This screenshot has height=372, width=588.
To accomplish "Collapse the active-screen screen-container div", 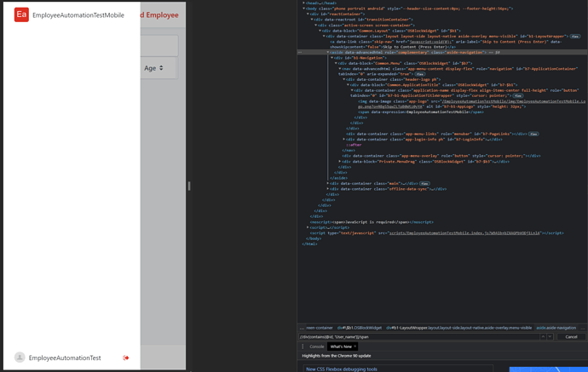I will pos(316,25).
